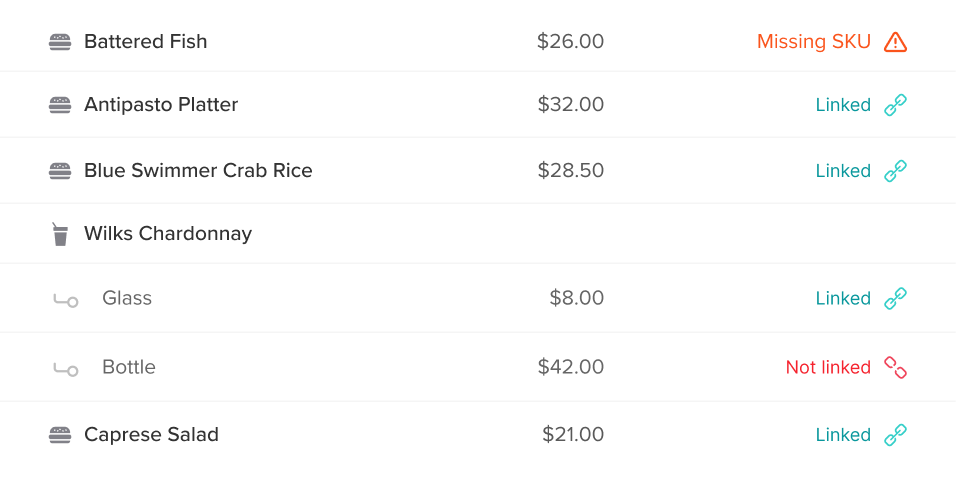Screen dimensions: 956x480
Task: Click the Missing SKU status text
Action: click(x=813, y=42)
